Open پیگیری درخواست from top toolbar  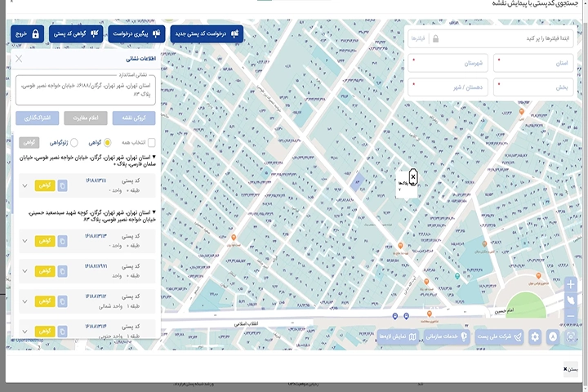pyautogui.click(x=136, y=34)
